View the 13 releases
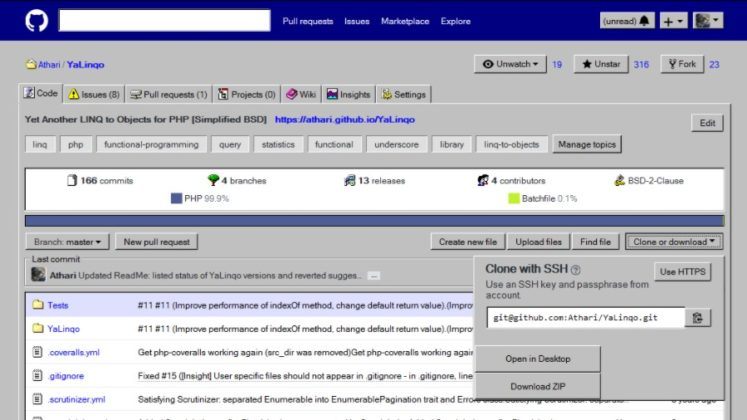 [x=372, y=181]
